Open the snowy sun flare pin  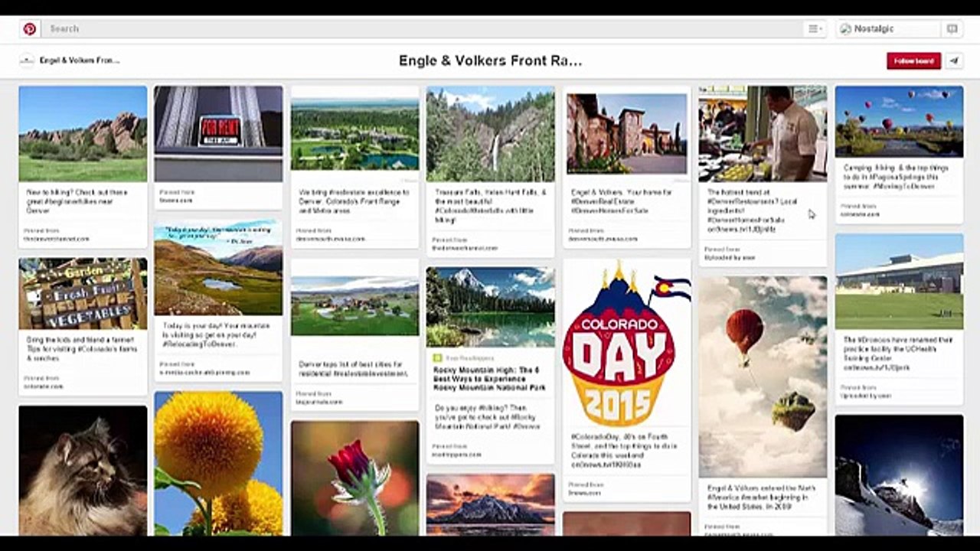tap(899, 474)
